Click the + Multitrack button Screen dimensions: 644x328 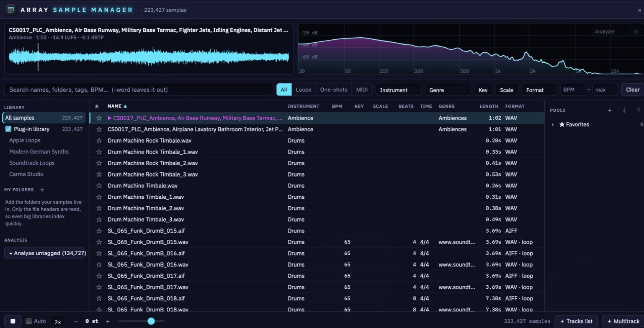623,321
